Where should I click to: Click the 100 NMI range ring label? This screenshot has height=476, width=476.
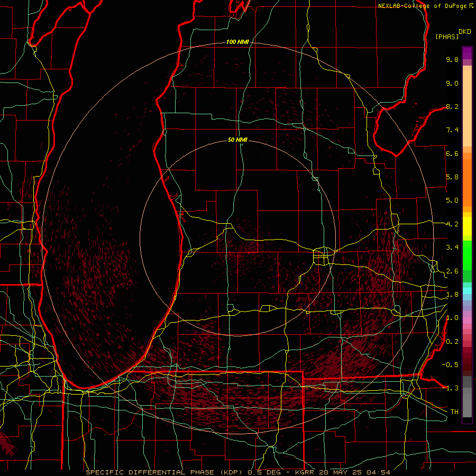237,42
